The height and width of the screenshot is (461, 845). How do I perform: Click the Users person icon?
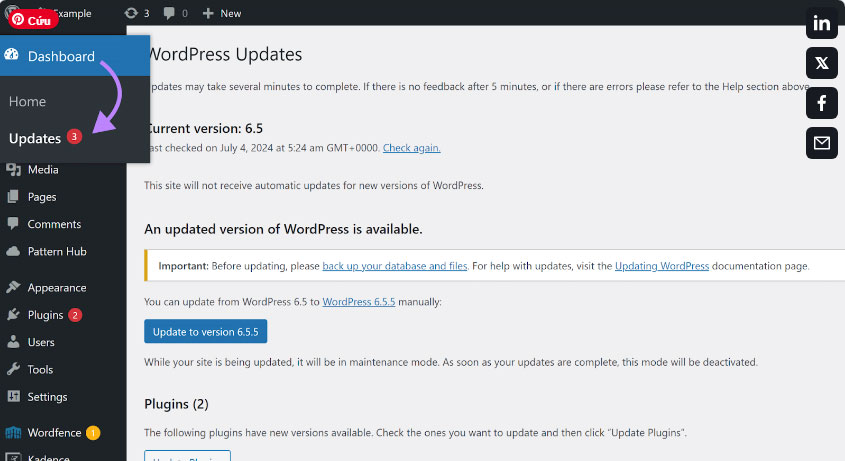pyautogui.click(x=13, y=342)
